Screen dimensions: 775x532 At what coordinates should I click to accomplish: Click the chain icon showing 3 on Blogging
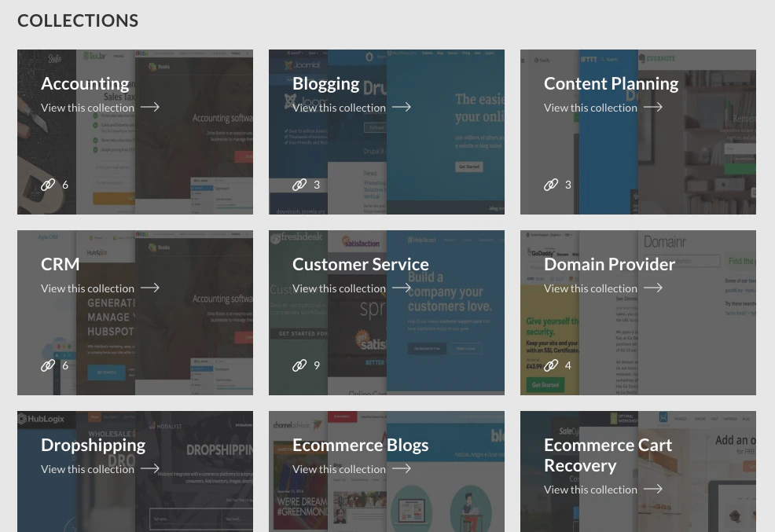click(x=299, y=185)
